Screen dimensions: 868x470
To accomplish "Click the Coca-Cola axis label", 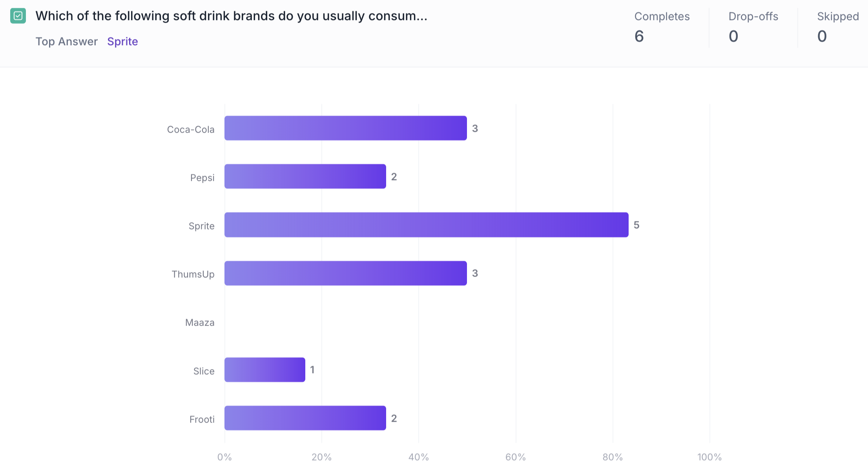I will 191,129.
